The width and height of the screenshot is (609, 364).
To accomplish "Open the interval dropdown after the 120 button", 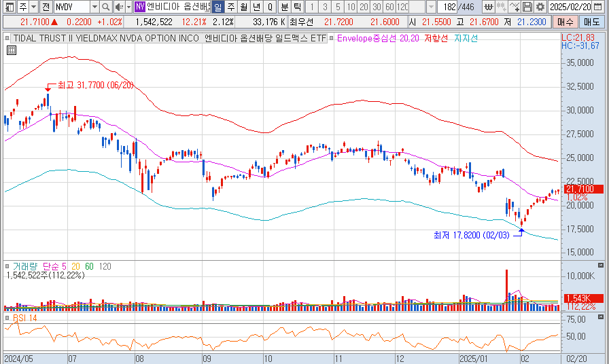I will (431, 7).
